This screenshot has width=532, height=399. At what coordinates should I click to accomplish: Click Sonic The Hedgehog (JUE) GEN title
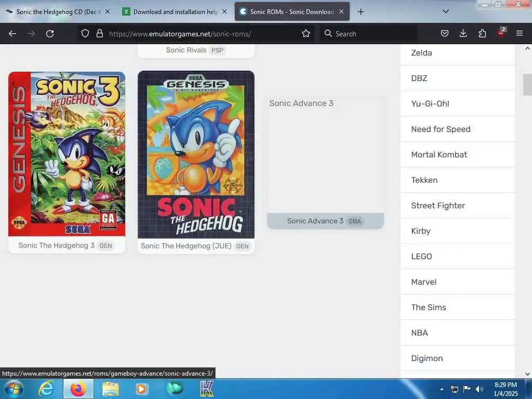[x=196, y=246]
